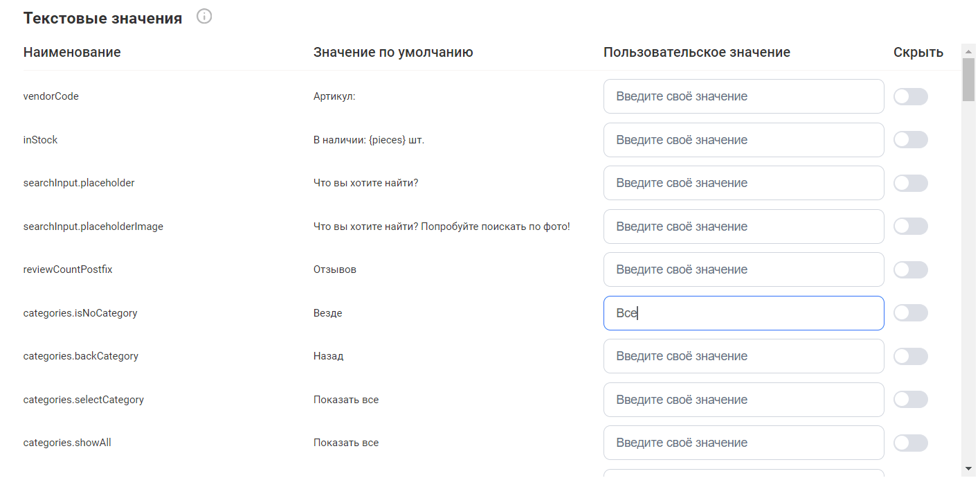Toggle hide switch for vendorCode

click(910, 97)
